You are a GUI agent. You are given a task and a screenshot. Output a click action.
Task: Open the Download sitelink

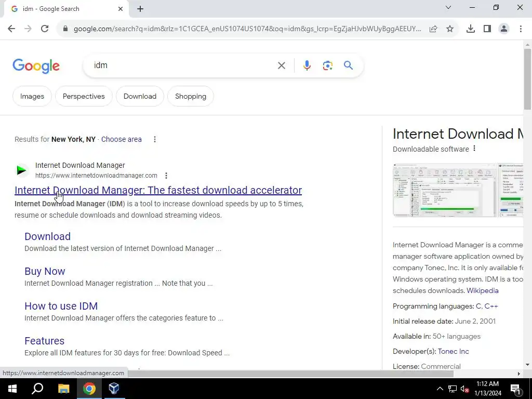[47, 236]
